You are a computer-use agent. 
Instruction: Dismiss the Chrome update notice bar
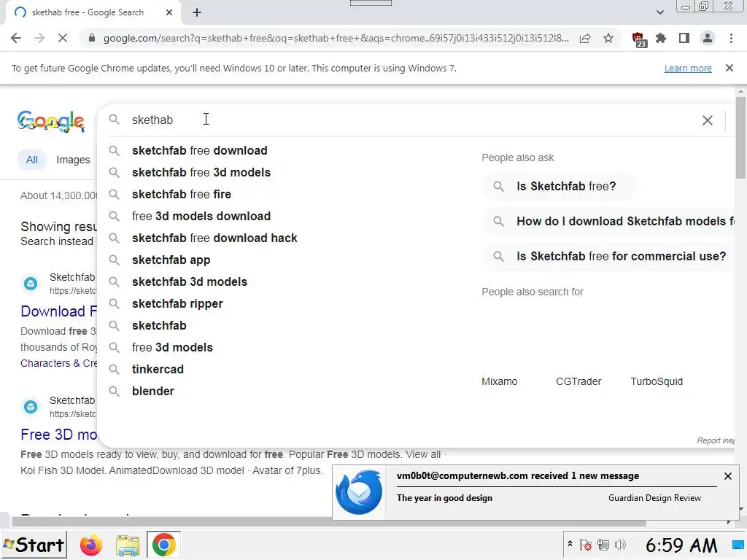tap(729, 68)
